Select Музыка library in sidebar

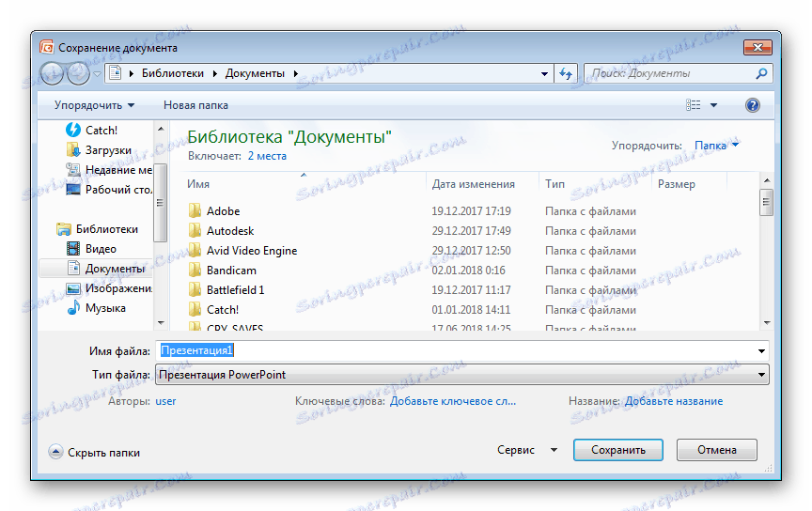105,308
